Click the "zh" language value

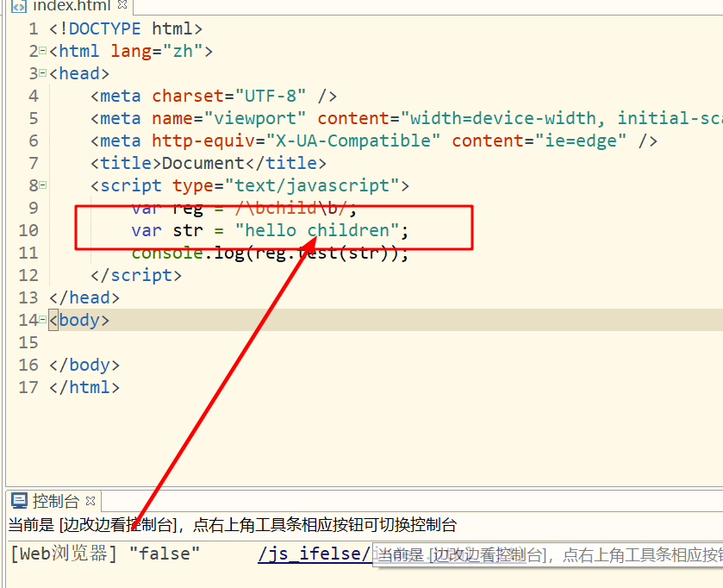[183, 51]
